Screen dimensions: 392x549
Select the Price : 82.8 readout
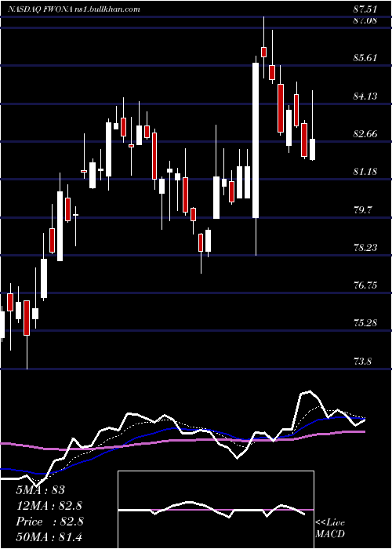[x=49, y=522]
